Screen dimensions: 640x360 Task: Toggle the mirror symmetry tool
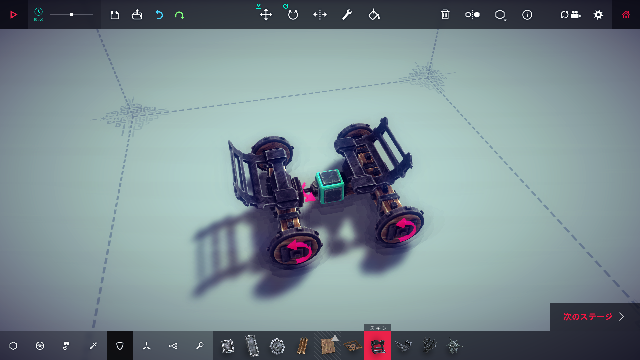(x=320, y=15)
